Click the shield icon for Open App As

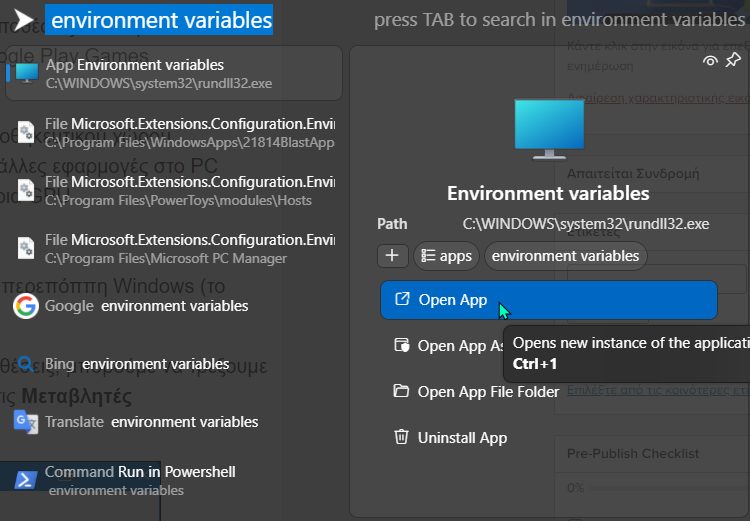coord(401,345)
